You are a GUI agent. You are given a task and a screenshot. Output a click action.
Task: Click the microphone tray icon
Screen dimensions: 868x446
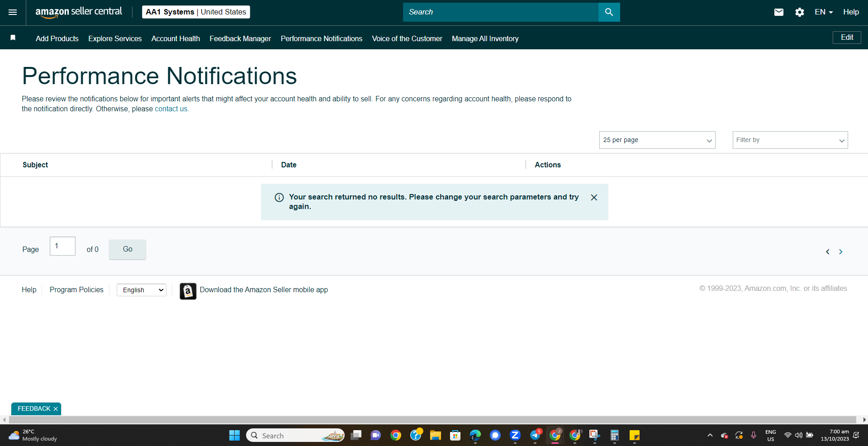point(754,435)
